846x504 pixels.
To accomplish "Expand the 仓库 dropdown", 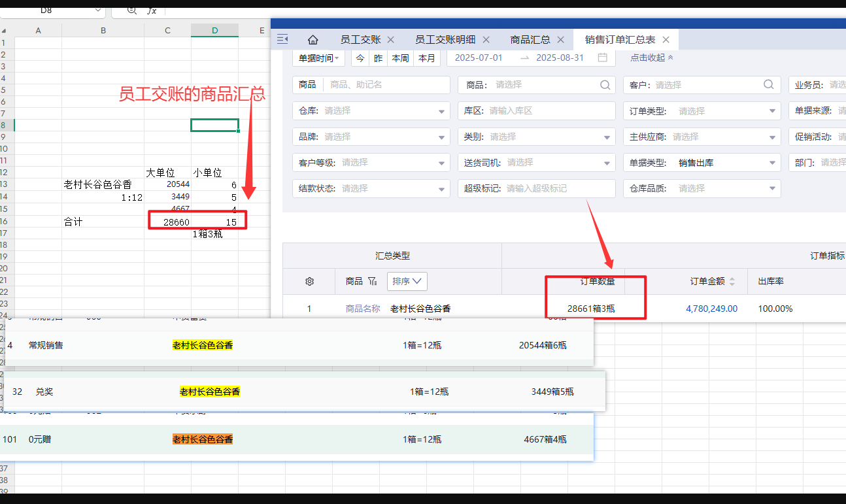I will [442, 111].
